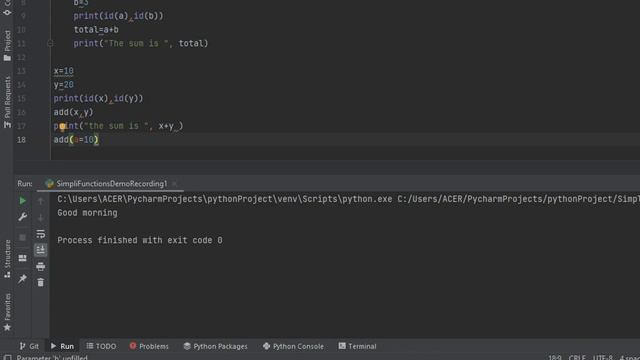Open the Favorites side panel
The width and height of the screenshot is (640, 360).
[x=7, y=312]
